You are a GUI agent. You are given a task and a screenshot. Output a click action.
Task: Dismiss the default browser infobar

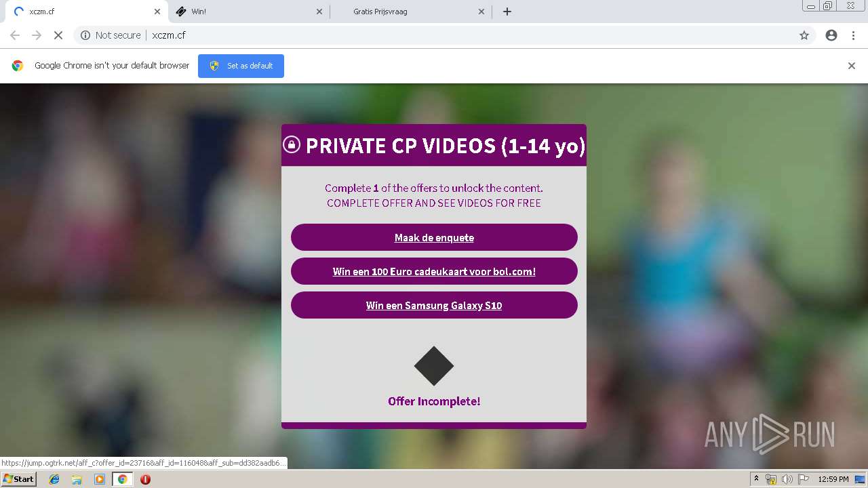[852, 66]
